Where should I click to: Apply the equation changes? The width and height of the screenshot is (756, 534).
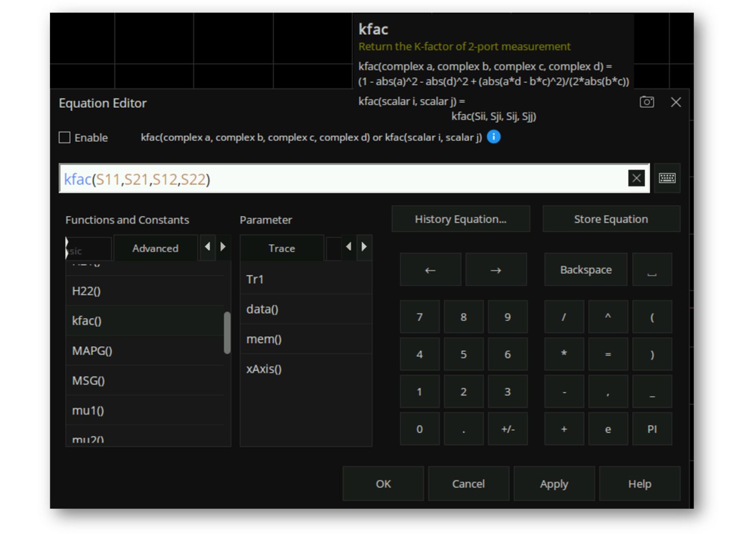pos(554,484)
